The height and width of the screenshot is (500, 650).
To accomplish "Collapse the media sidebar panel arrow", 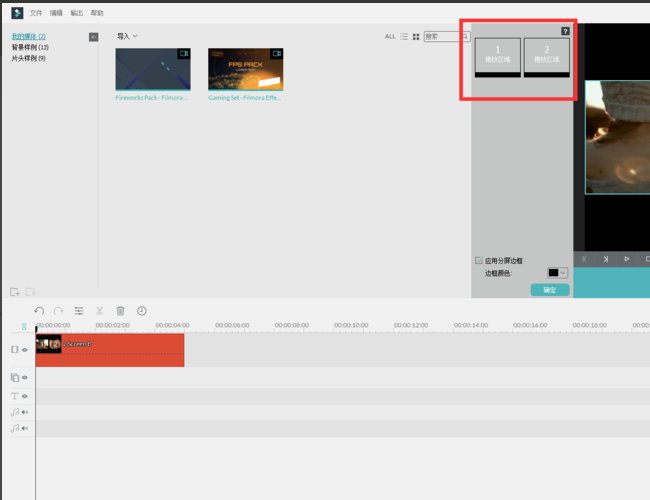I will tap(93, 37).
